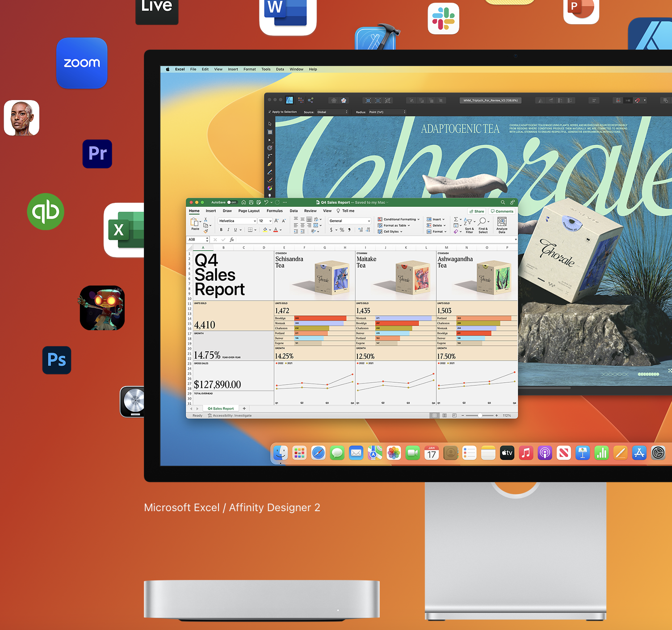Open the QuickBooks green icon
Screen dimensions: 672x630
(x=46, y=211)
